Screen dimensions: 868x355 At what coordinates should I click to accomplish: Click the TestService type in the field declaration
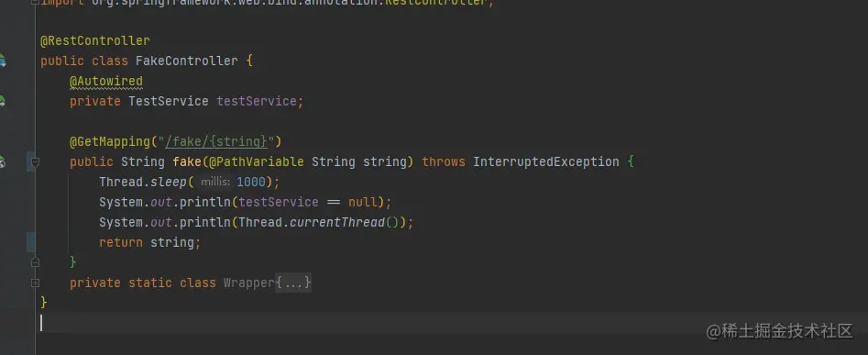click(x=169, y=101)
